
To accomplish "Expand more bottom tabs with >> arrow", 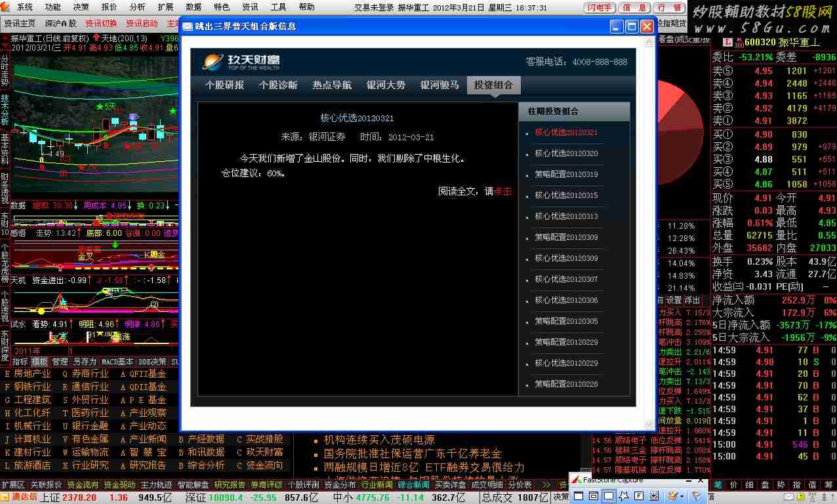I will click(x=545, y=485).
